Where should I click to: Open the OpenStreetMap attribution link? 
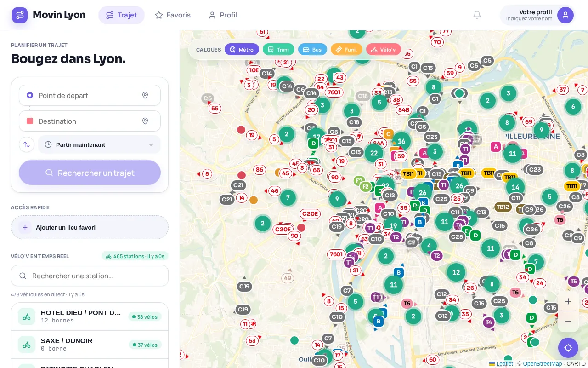point(543,364)
